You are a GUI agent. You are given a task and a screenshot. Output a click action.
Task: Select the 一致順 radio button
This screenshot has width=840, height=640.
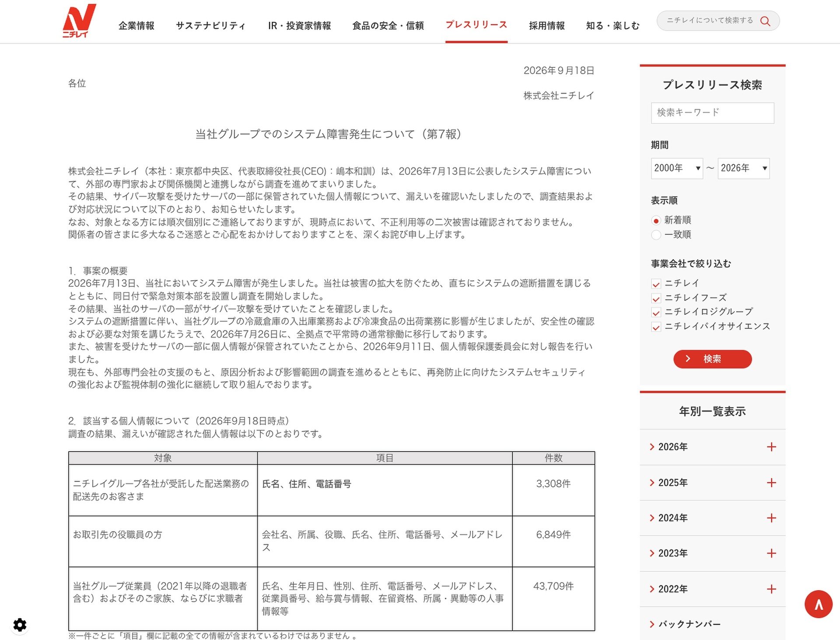pyautogui.click(x=656, y=235)
